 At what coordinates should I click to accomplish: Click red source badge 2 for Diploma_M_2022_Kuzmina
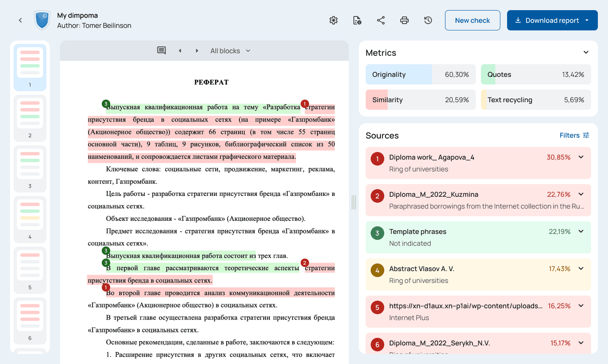377,196
